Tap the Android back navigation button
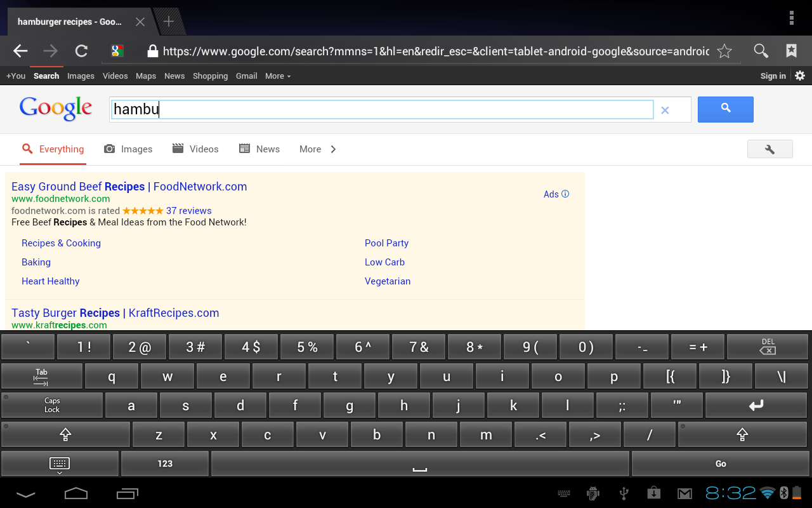 26,493
